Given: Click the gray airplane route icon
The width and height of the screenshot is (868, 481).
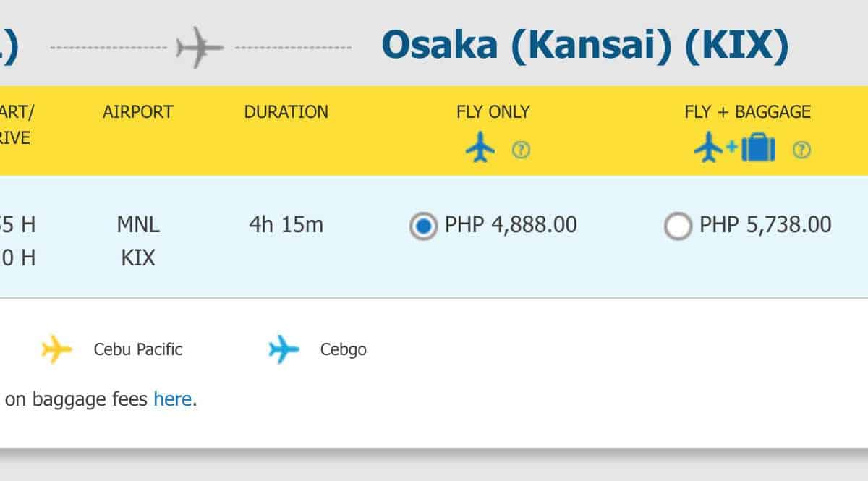Looking at the screenshot, I should [199, 48].
